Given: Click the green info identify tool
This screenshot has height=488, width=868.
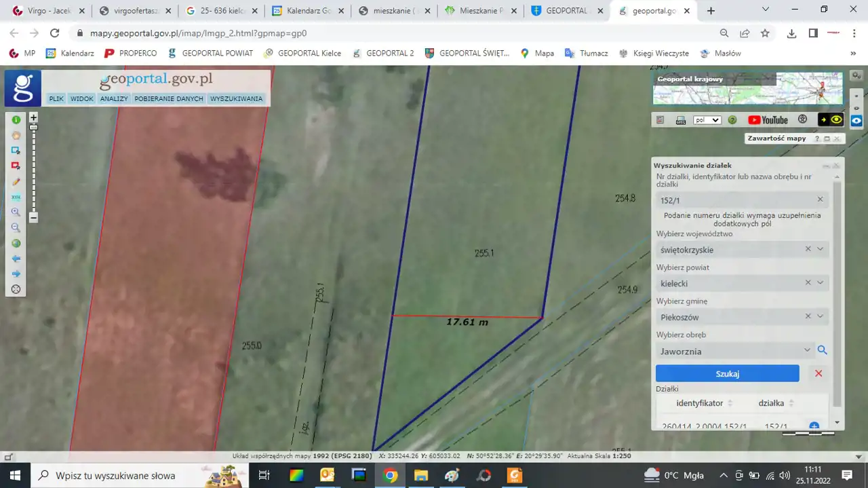Looking at the screenshot, I should (16, 119).
